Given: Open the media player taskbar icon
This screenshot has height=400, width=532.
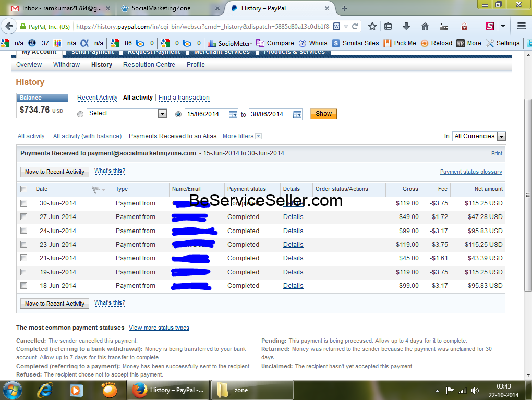Looking at the screenshot, I should click(76, 391).
